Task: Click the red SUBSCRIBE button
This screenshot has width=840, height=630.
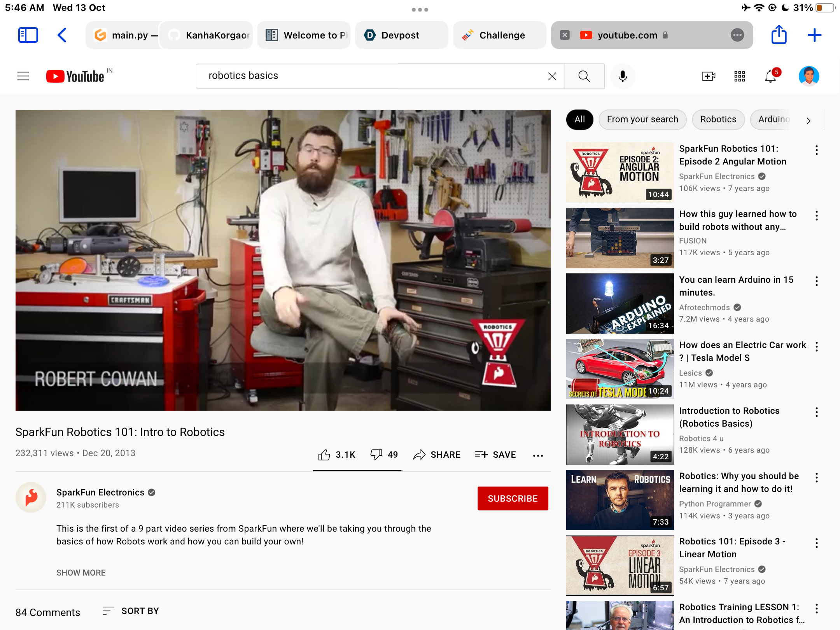Action: click(x=513, y=499)
